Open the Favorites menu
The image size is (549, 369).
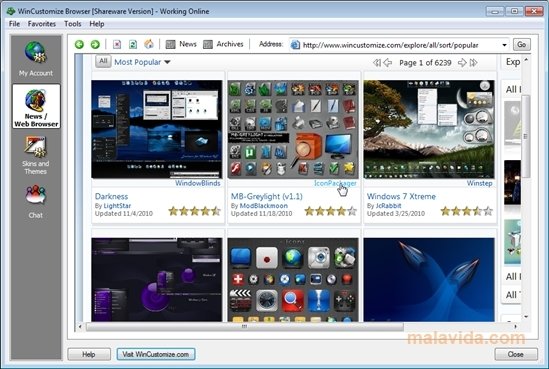pos(42,24)
